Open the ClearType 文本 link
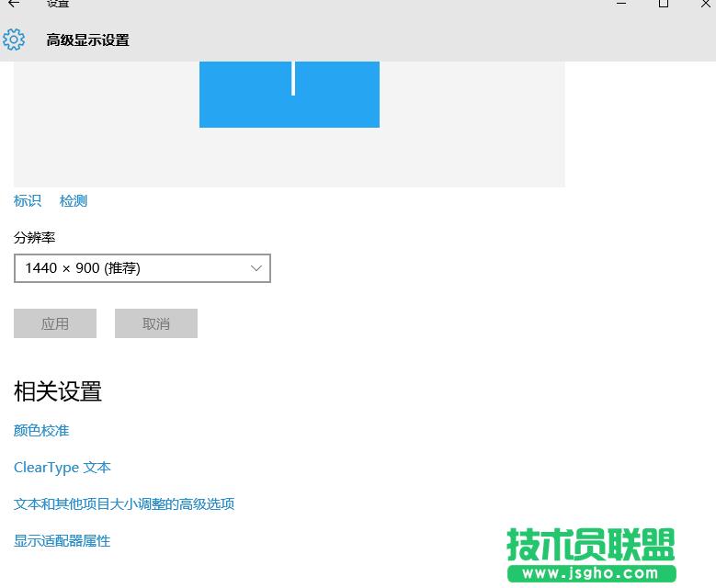This screenshot has width=716, height=588. [x=63, y=468]
